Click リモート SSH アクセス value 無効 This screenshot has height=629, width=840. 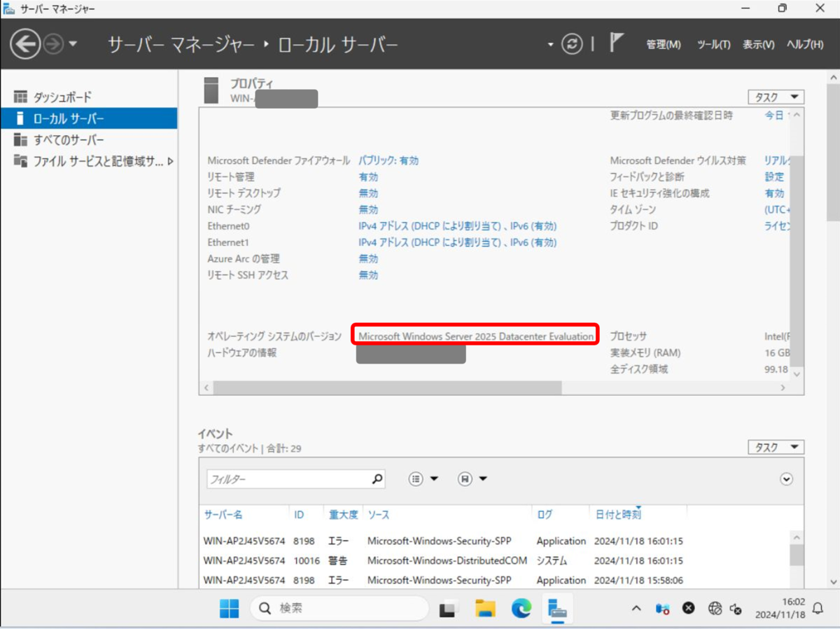(x=368, y=275)
